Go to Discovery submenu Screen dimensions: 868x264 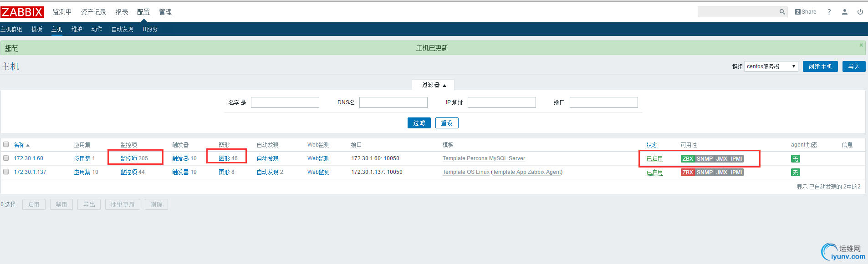pyautogui.click(x=123, y=29)
